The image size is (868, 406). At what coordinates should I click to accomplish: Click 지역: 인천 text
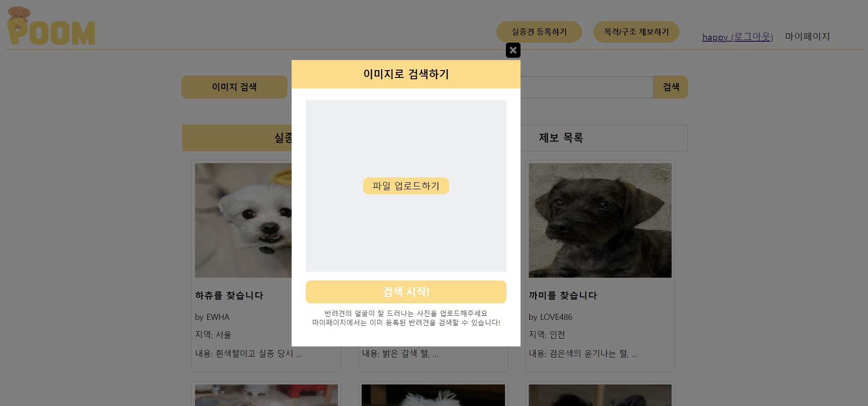(x=547, y=335)
